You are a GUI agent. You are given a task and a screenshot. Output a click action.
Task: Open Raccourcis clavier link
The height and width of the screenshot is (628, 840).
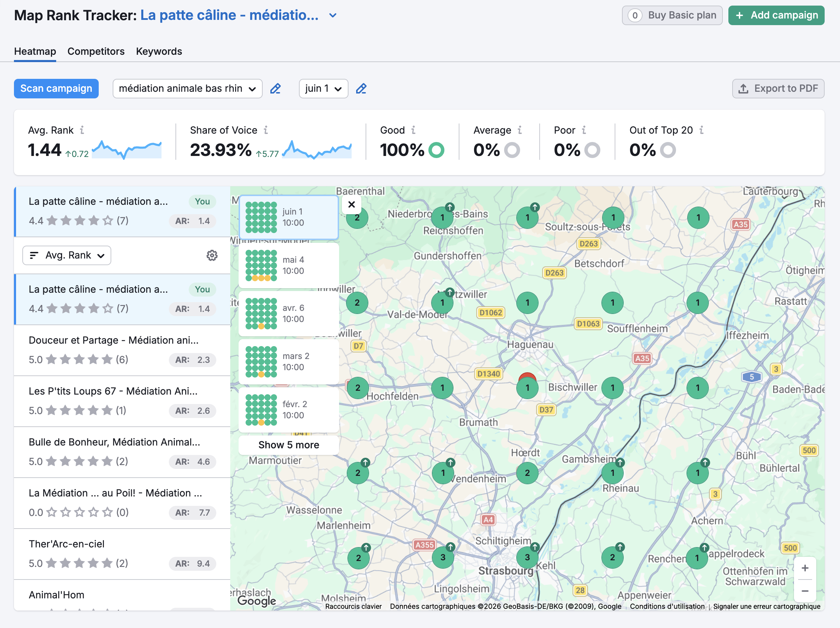(x=353, y=606)
